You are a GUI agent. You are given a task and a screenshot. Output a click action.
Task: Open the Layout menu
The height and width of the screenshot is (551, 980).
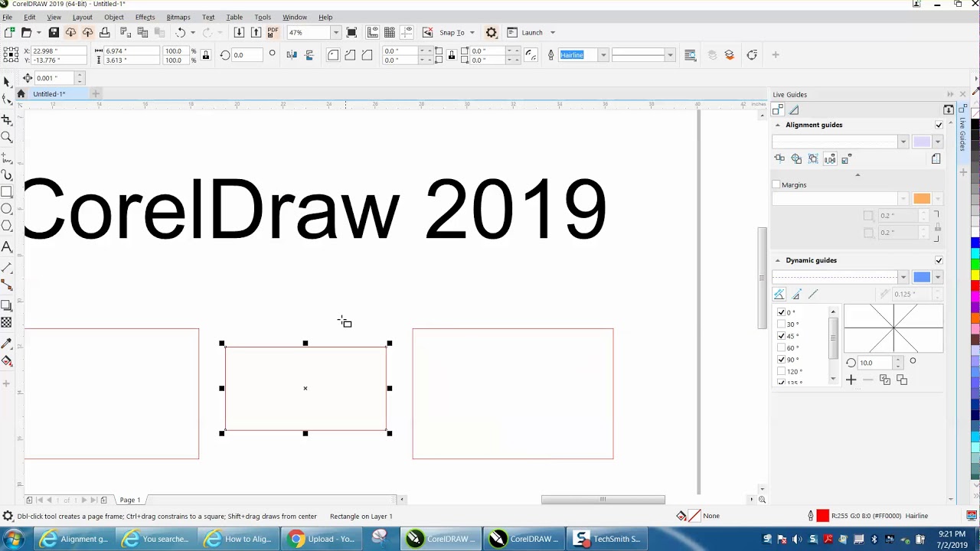[x=82, y=17]
